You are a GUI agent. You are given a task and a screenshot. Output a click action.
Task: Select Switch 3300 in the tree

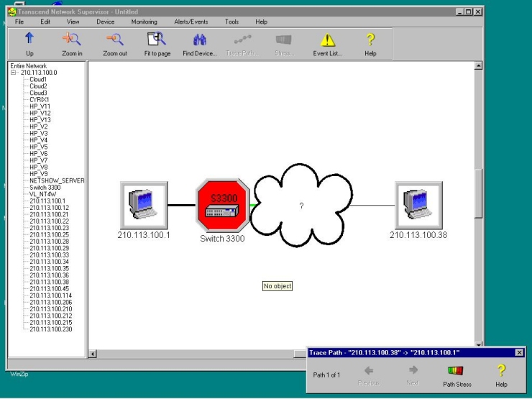(45, 188)
